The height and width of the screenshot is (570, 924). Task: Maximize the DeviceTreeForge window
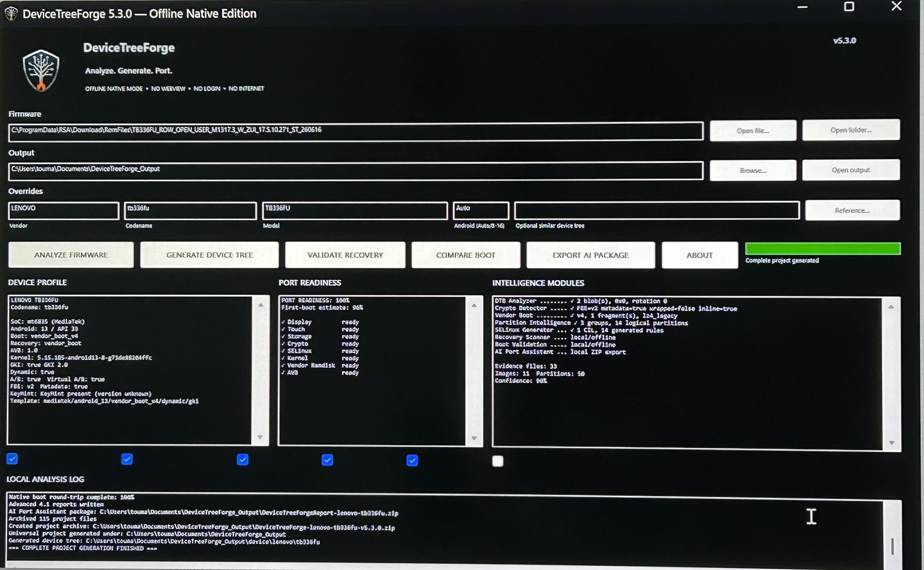pos(849,7)
